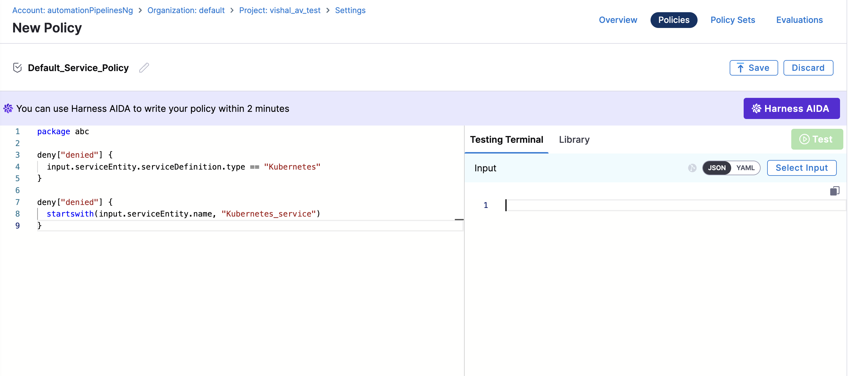Open Harness AIDA assistant
The height and width of the screenshot is (376, 868).
tap(791, 109)
